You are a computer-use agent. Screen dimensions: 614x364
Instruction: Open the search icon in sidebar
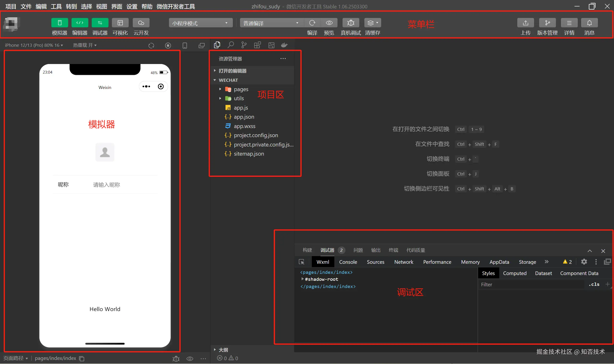[x=230, y=45]
